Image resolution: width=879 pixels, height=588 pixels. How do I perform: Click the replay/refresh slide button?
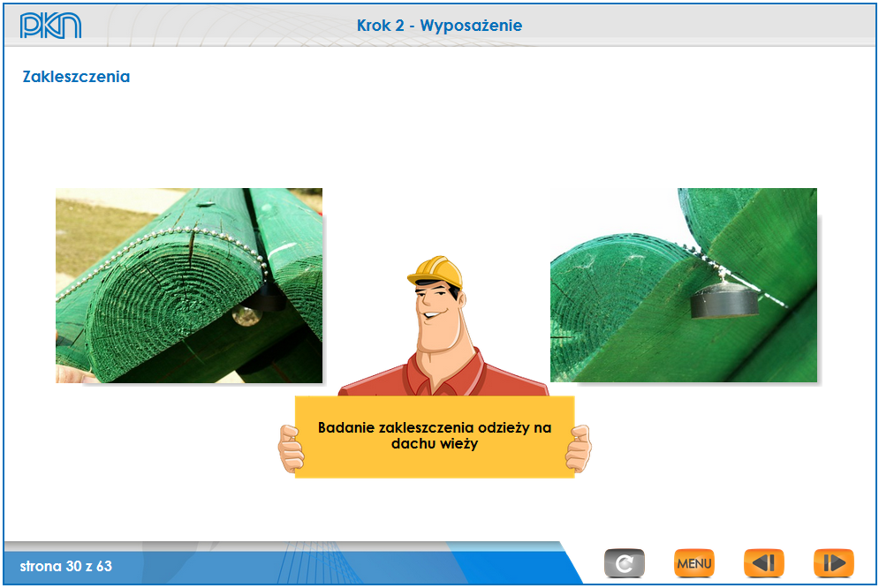click(625, 562)
